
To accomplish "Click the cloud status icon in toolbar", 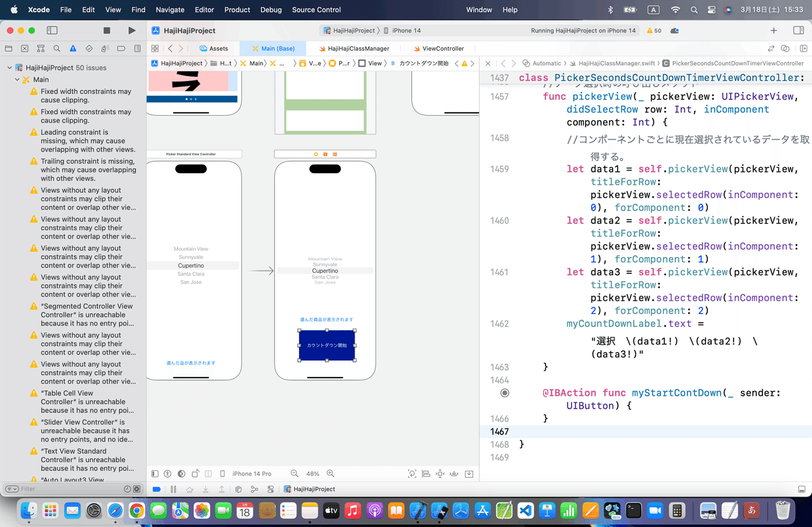I will click(x=675, y=30).
